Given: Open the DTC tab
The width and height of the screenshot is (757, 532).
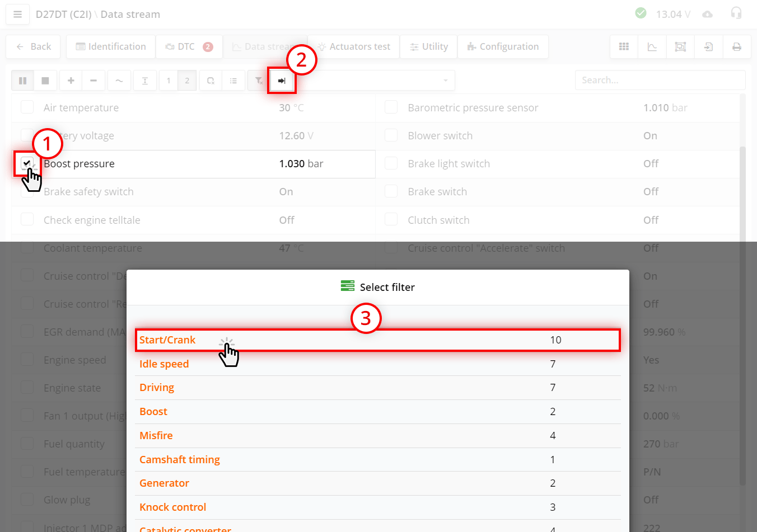Looking at the screenshot, I should pos(189,47).
